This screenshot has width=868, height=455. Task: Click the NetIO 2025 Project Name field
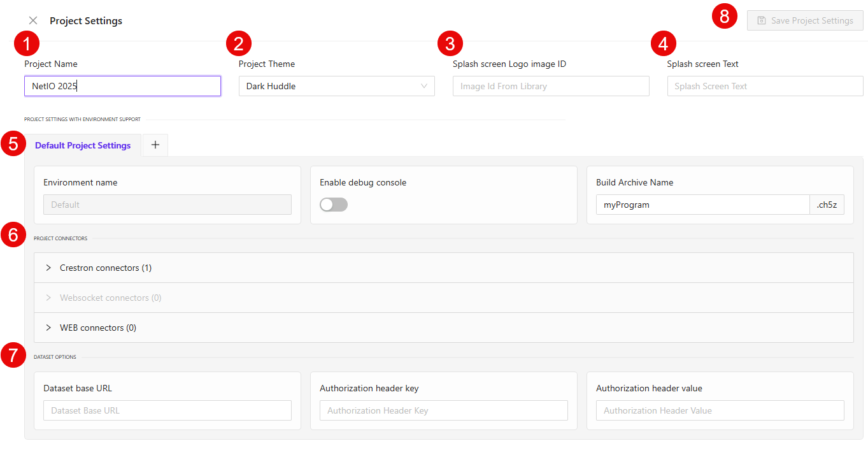point(122,85)
